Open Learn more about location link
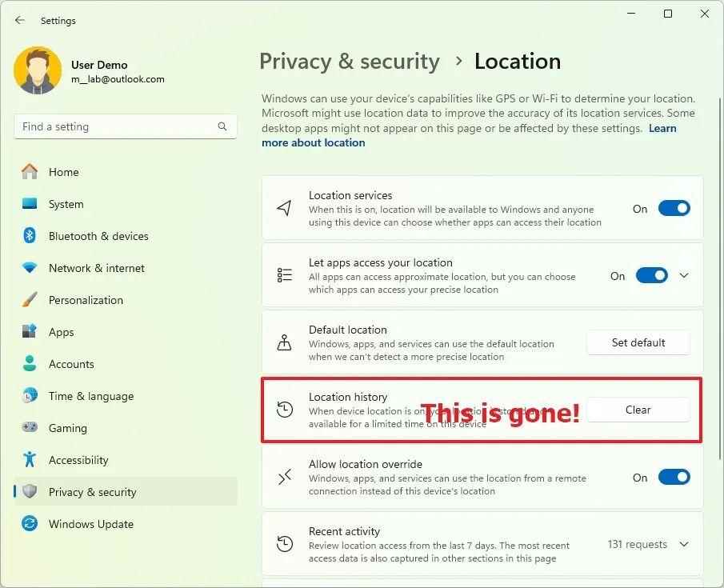Viewport: 724px width, 588px height. (313, 142)
